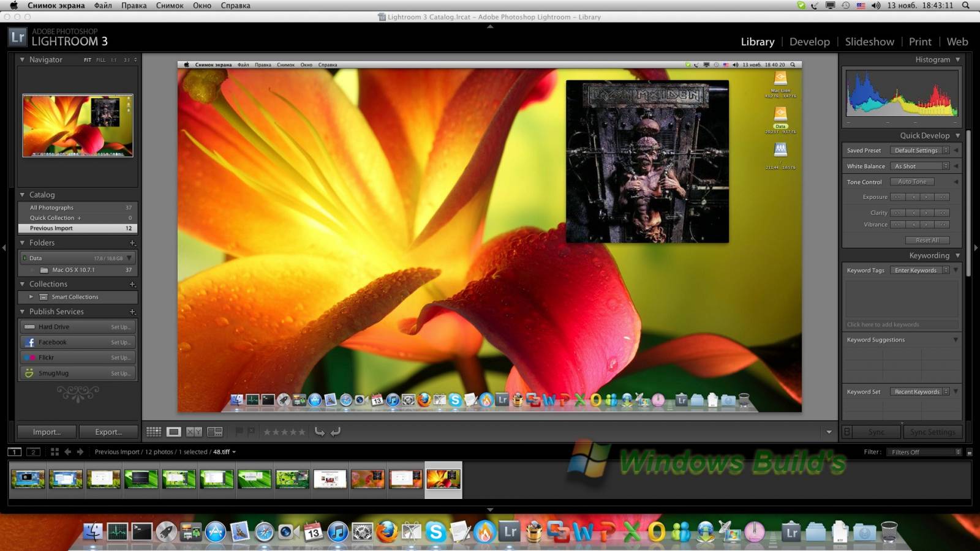Open the toolbar content dropdown arrow

[x=829, y=432]
